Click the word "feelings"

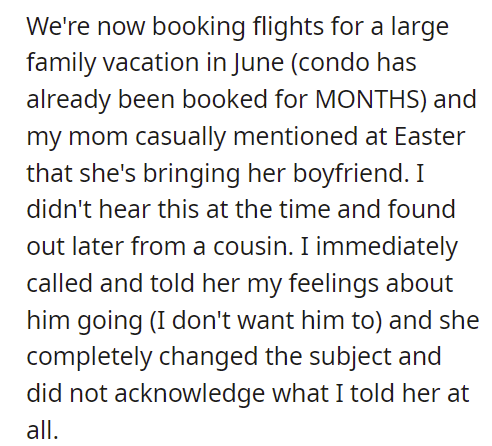click(x=333, y=284)
